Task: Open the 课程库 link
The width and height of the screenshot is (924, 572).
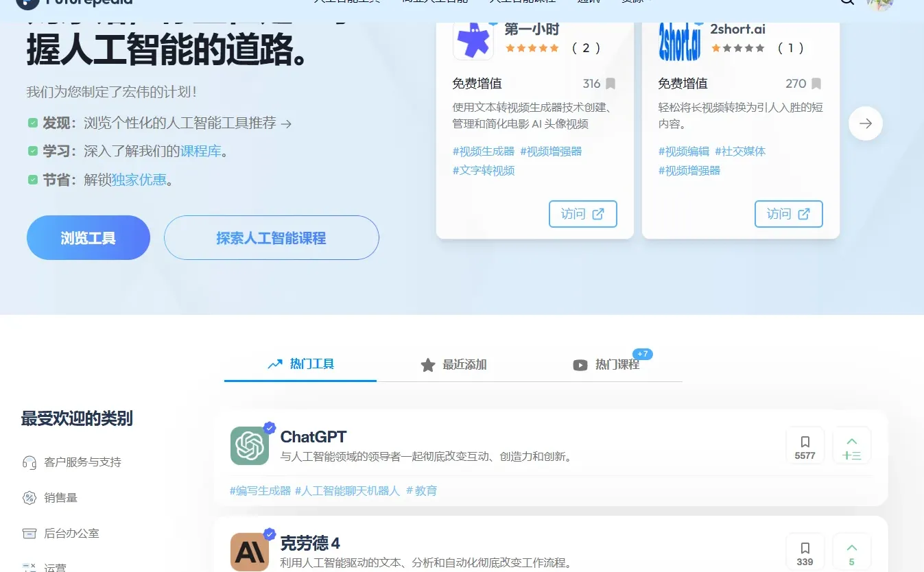Action: [x=201, y=151]
